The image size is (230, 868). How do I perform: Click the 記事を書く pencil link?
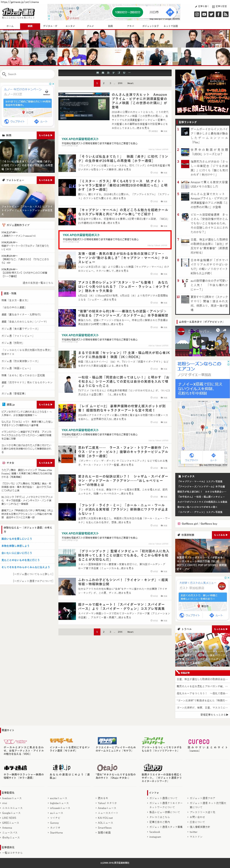[x=202, y=6]
